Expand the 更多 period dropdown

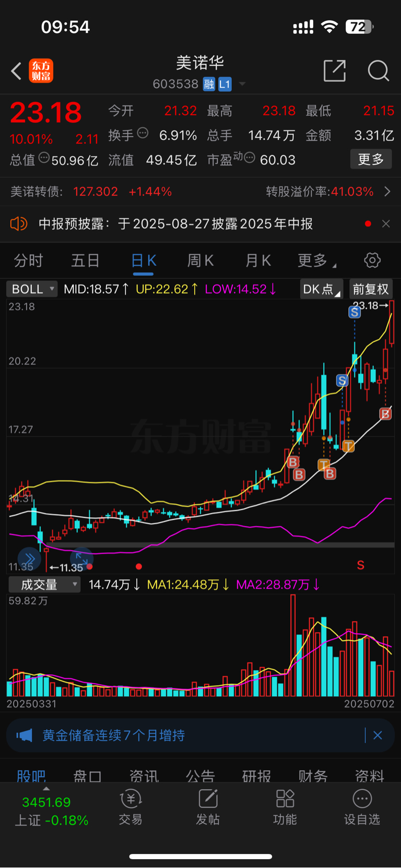point(316,260)
